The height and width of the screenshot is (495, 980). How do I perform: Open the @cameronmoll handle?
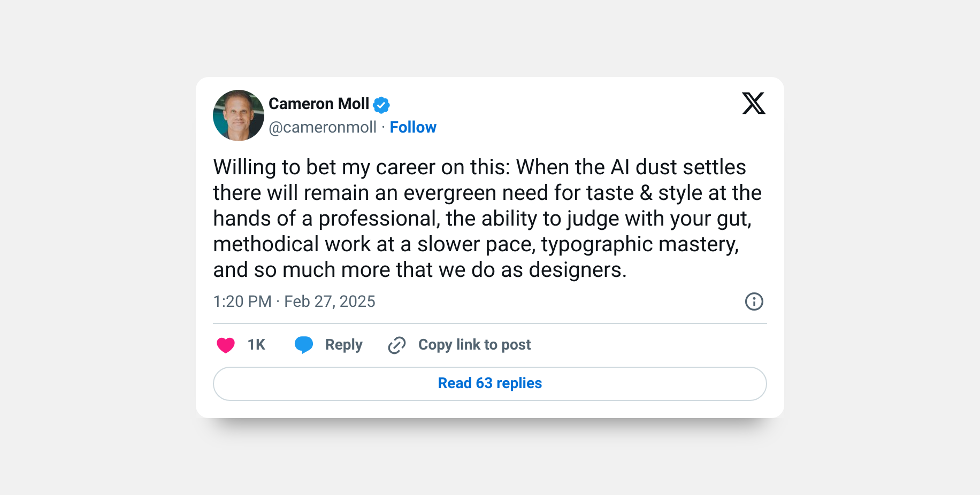click(x=323, y=127)
